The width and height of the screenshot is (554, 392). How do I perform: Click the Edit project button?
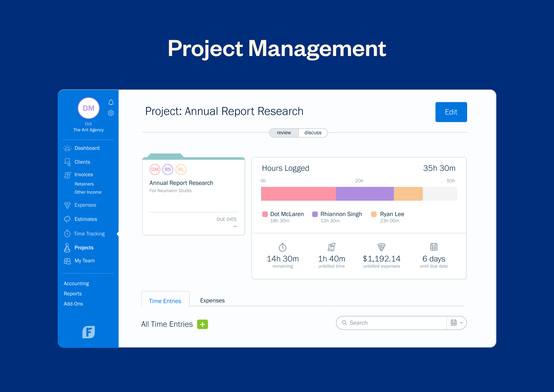(451, 112)
